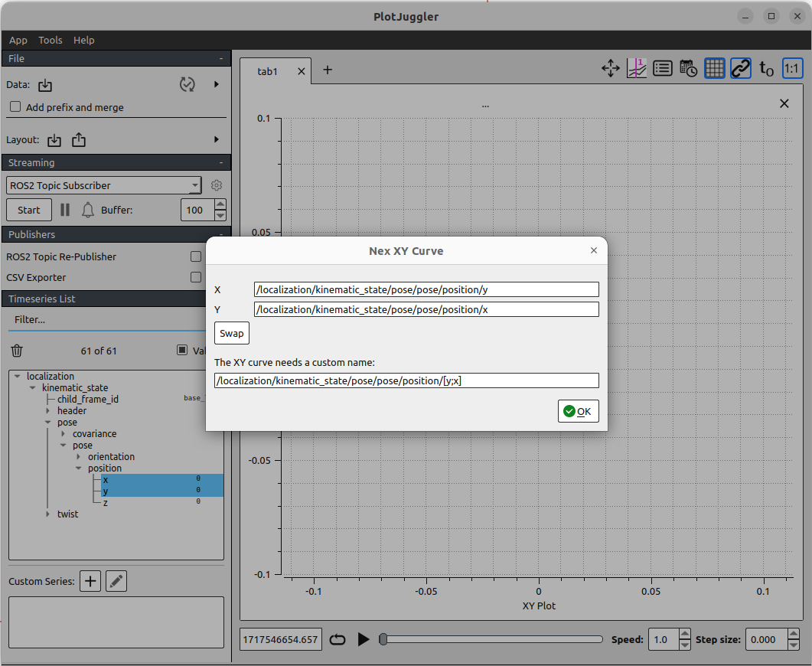Image resolution: width=812 pixels, height=666 pixels.
Task: Enable the CSV Exporter checkbox
Action: (x=196, y=277)
